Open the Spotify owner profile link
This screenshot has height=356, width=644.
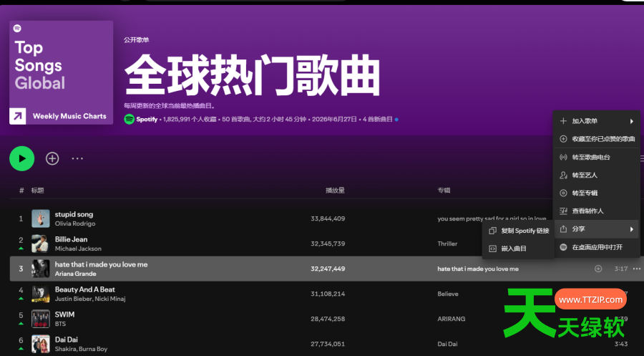[147, 119]
